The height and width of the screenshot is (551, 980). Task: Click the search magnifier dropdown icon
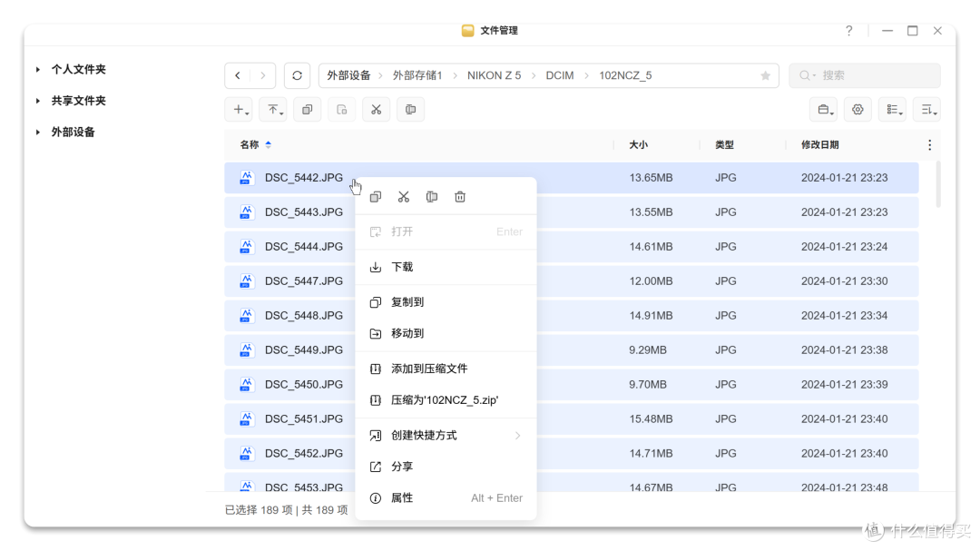[808, 75]
